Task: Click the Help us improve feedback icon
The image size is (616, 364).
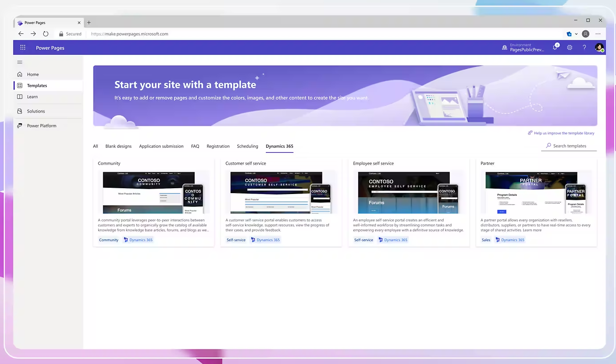Action: (530, 133)
